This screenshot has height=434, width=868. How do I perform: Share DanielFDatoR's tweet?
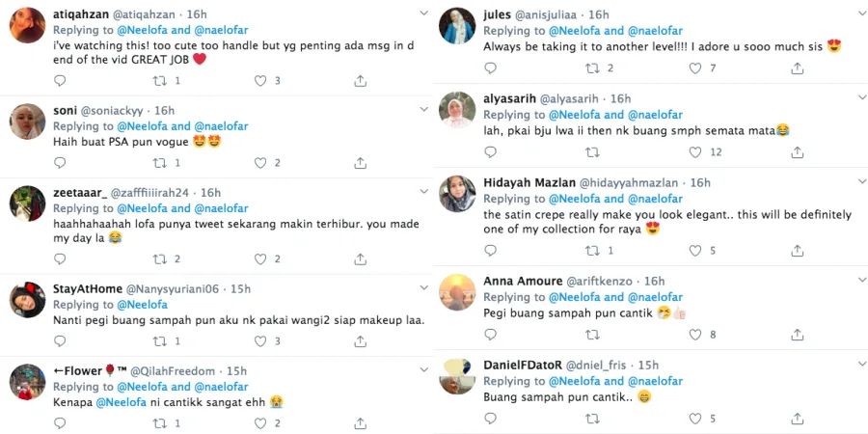(797, 419)
